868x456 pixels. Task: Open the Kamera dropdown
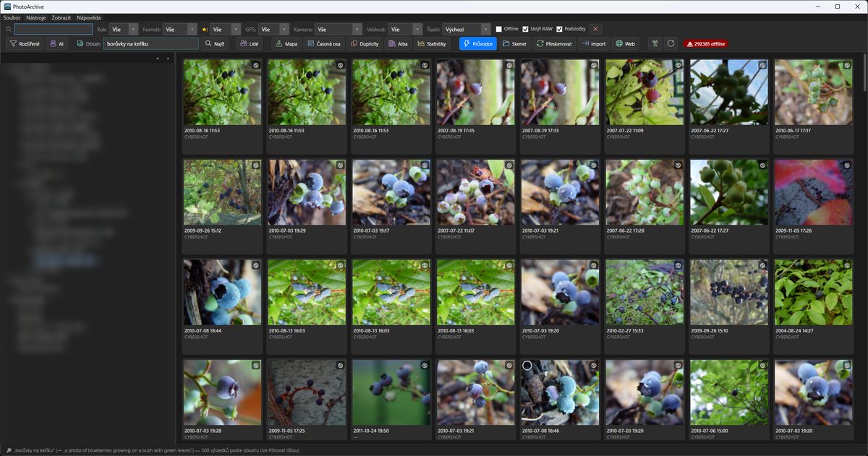point(339,29)
